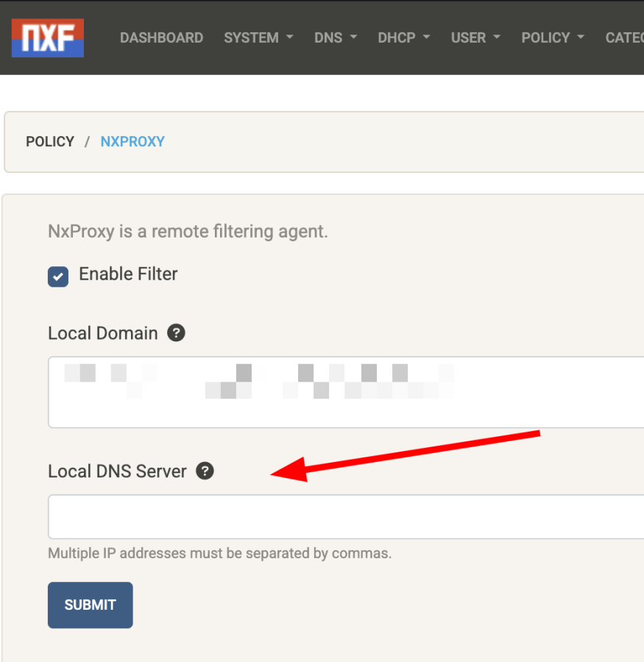This screenshot has width=644, height=662.
Task: Focus the Local Domain text area
Action: [346, 392]
